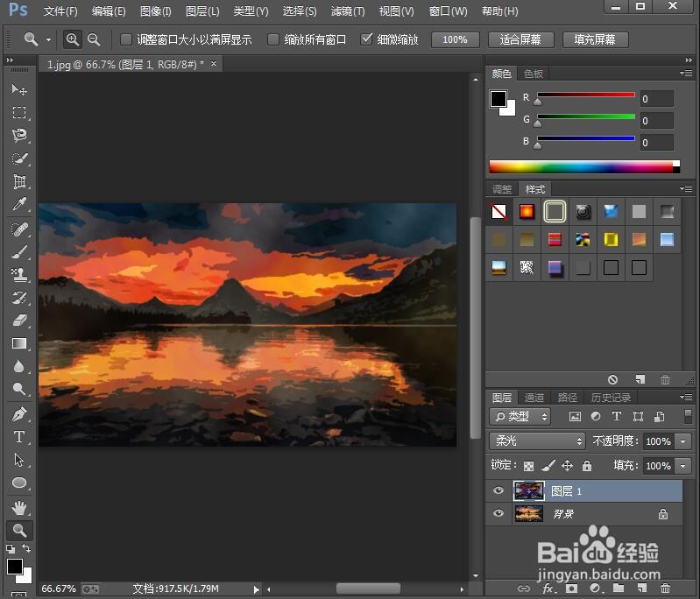Open the Layers panel flyout menu
Viewport: 700px width, 599px height.
686,398
